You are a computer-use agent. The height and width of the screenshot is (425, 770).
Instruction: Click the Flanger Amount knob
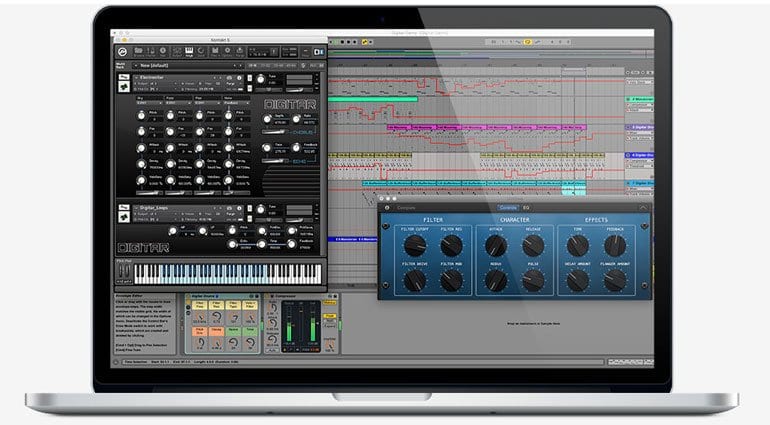click(614, 280)
